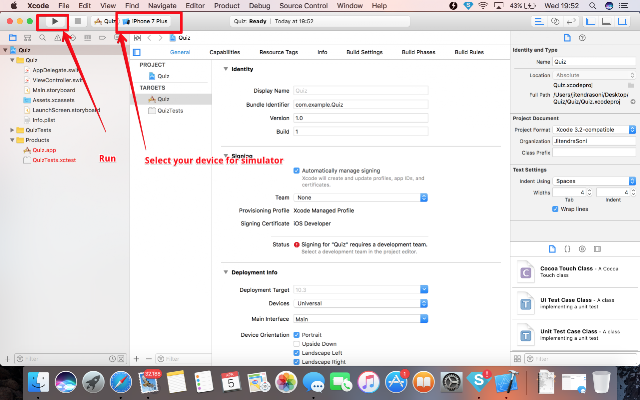Open Xcode from the Dock
The width and height of the screenshot is (640, 400).
506,383
